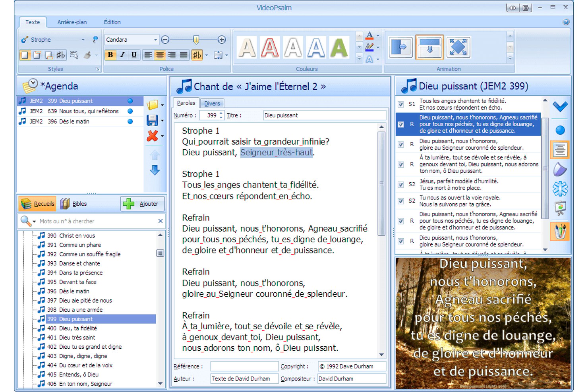
Task: Click the blue snowflake freeze icon
Action: click(x=560, y=189)
